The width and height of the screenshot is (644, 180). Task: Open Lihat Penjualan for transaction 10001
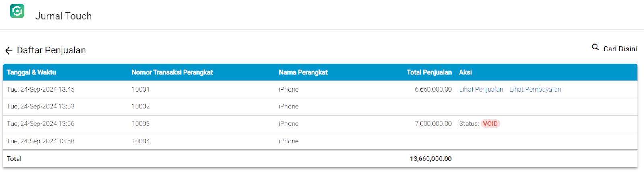481,89
